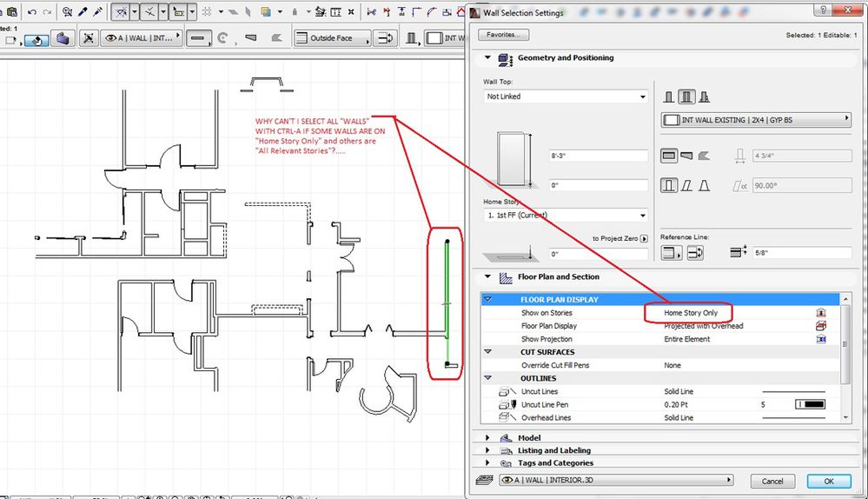The image size is (868, 499).
Task: Click the blue 3D box icon in info box
Action: click(62, 38)
